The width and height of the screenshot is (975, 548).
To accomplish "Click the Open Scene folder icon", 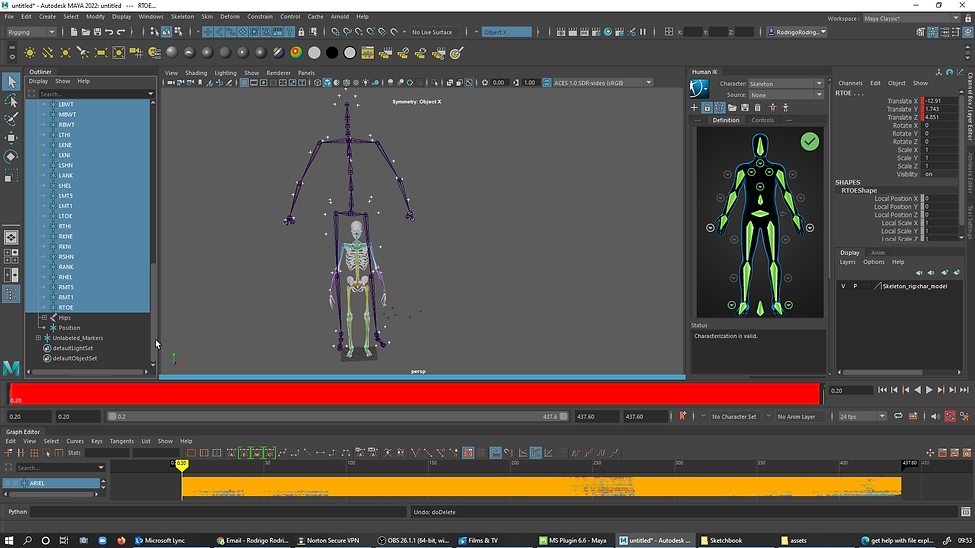I will [85, 32].
